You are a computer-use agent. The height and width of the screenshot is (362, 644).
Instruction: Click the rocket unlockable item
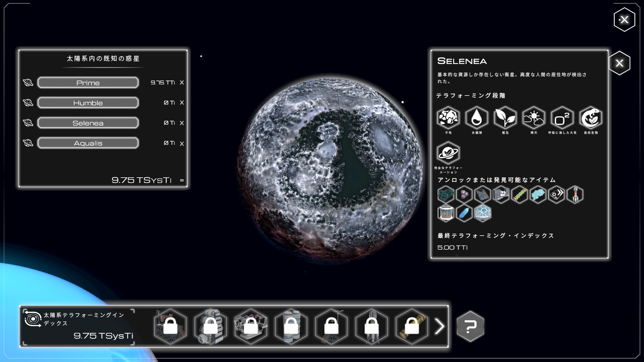click(x=575, y=194)
